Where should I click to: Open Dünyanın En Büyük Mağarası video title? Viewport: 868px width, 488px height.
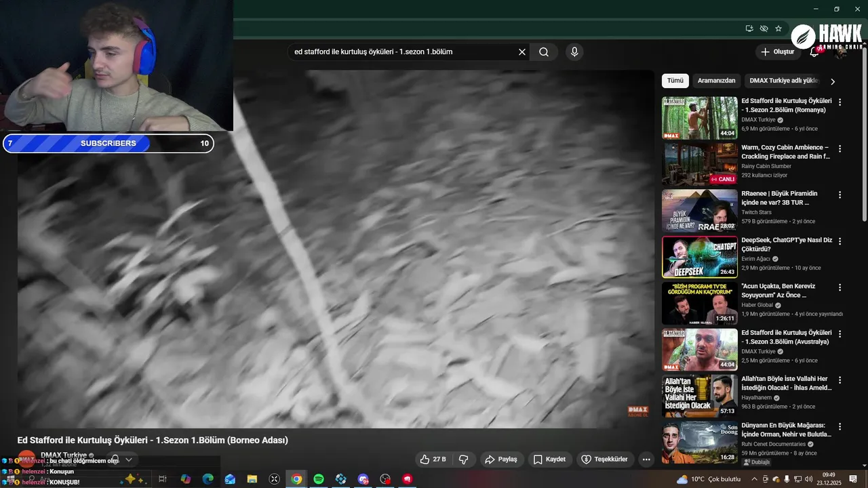tap(787, 430)
